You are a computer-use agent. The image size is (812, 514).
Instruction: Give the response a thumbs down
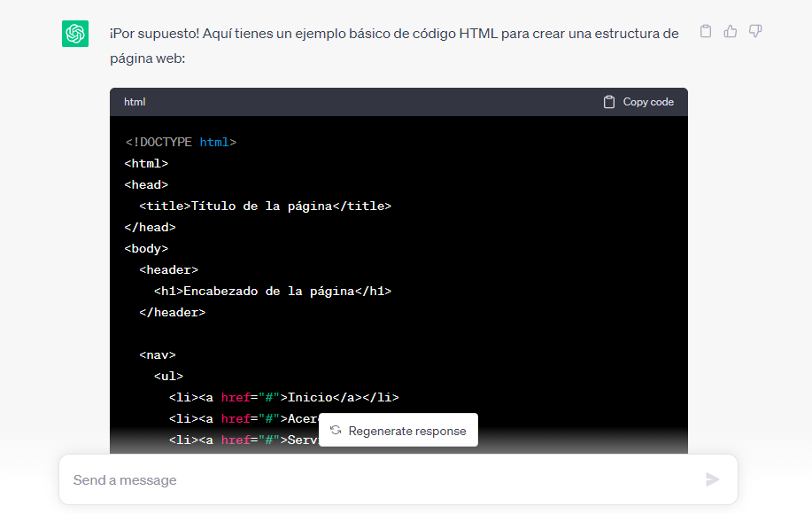pos(754,30)
